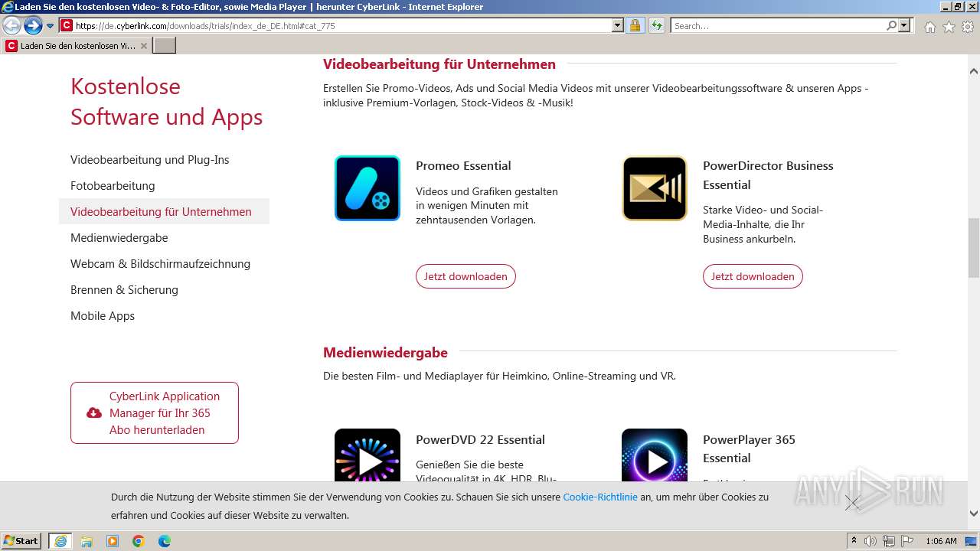Click the security lock icon in address bar
Image resolution: width=980 pixels, height=551 pixels.
coord(635,25)
